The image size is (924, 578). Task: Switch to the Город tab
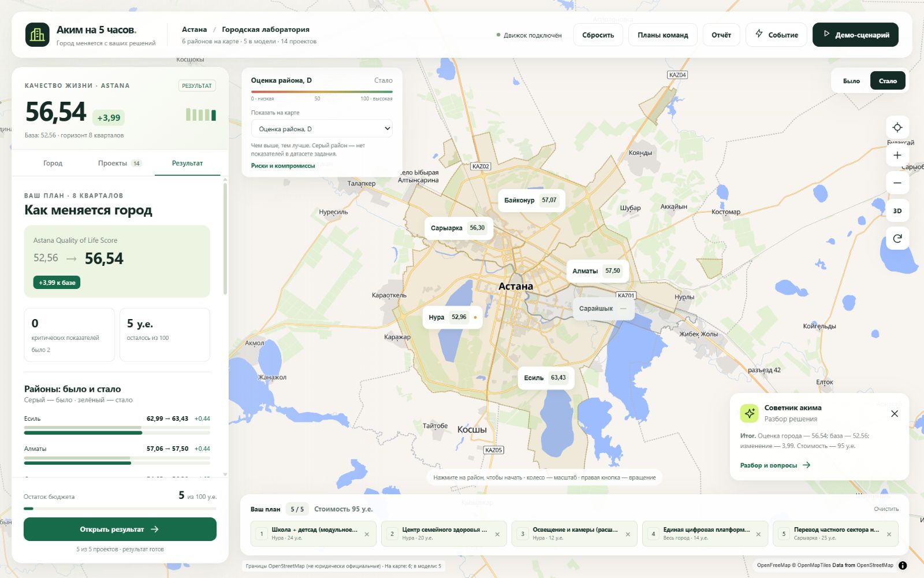point(53,163)
